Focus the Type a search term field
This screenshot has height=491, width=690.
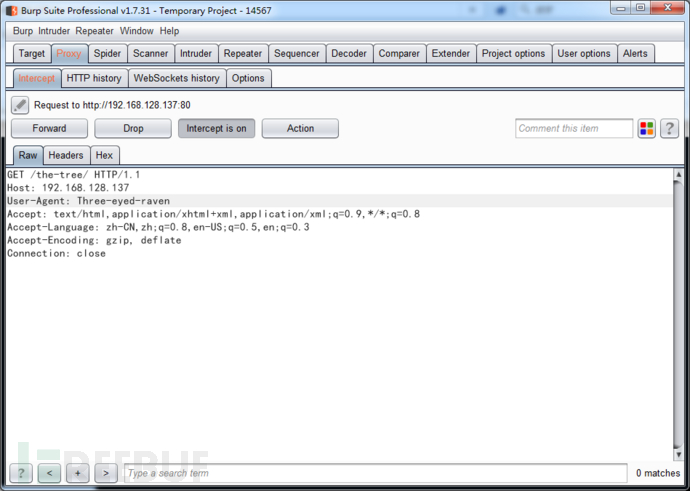point(376,473)
